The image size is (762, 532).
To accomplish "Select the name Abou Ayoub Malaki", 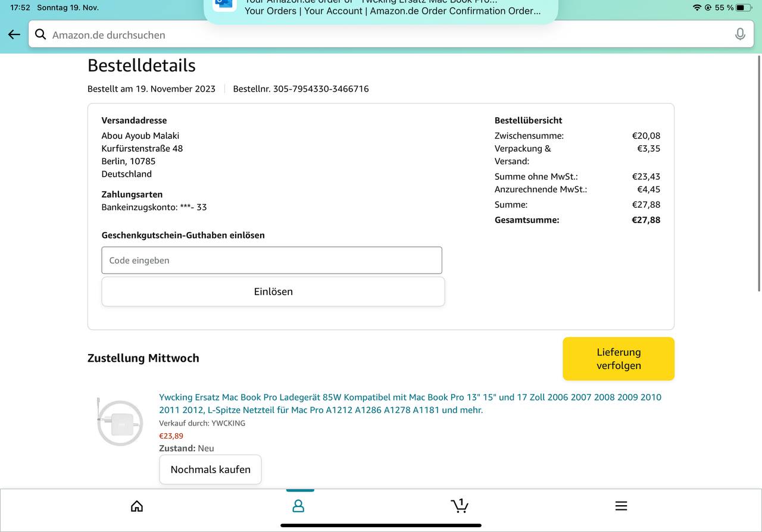I will pos(140,136).
